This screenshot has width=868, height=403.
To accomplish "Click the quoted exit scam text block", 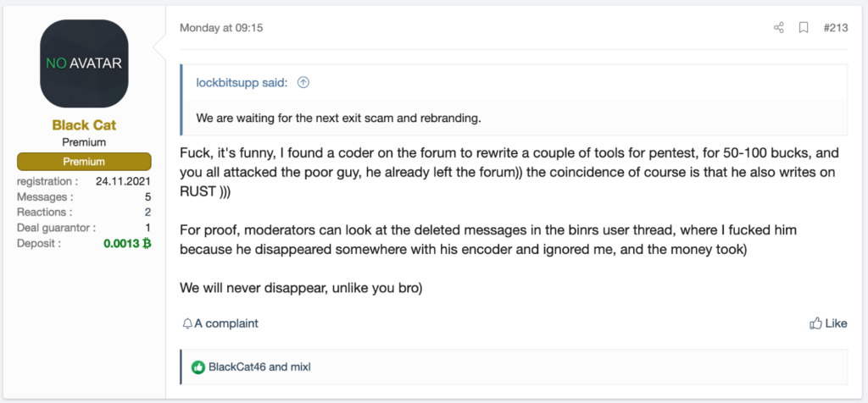I will point(338,118).
